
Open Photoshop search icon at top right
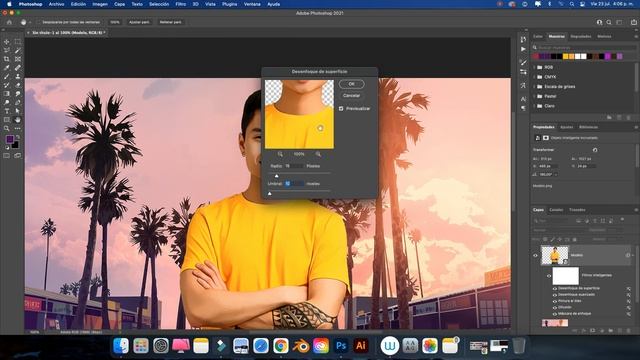(x=609, y=22)
